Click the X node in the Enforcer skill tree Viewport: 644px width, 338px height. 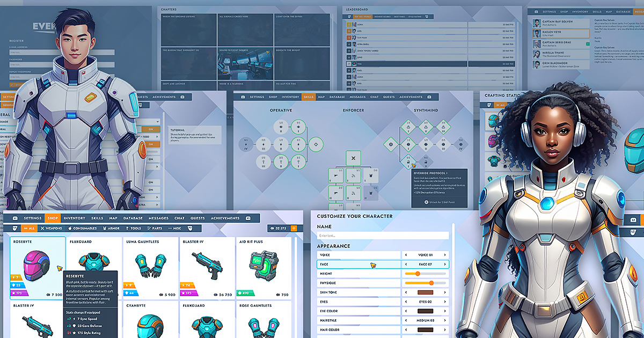point(353,158)
